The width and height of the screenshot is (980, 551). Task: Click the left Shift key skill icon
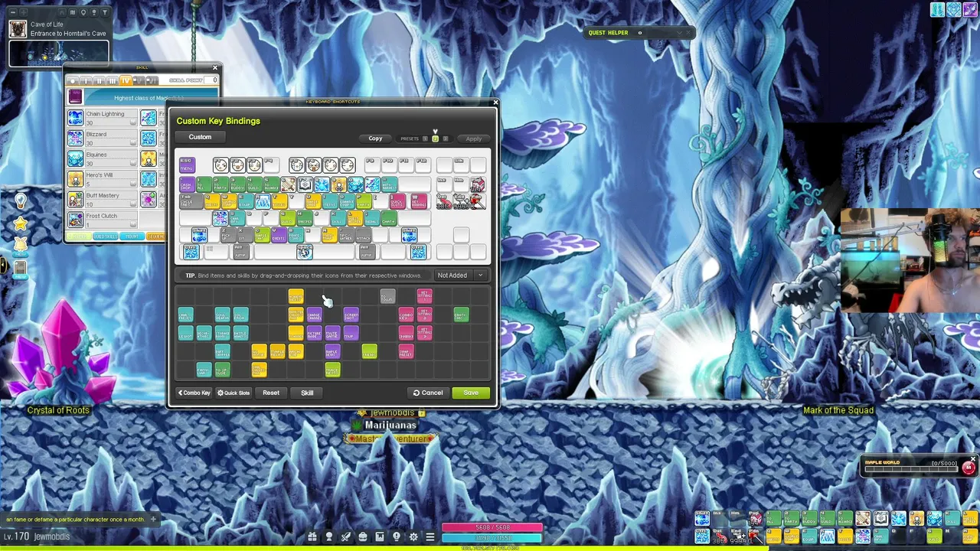(199, 235)
